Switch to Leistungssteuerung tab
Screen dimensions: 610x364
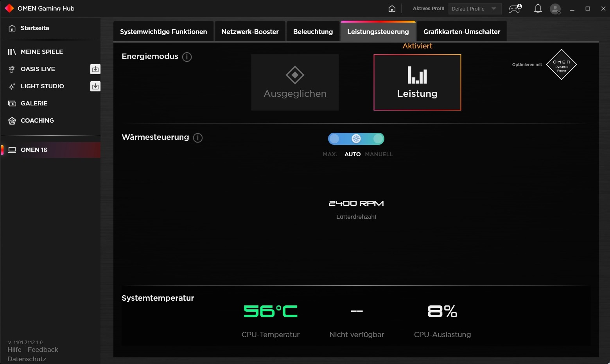tap(378, 32)
